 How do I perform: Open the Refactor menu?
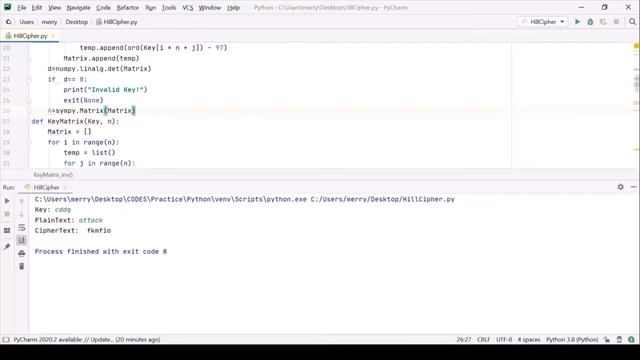128,8
